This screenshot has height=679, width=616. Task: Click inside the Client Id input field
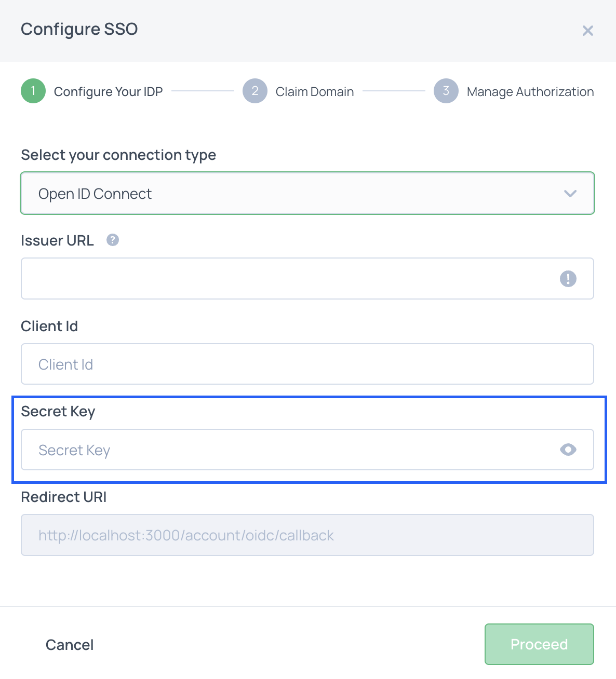coord(307,364)
